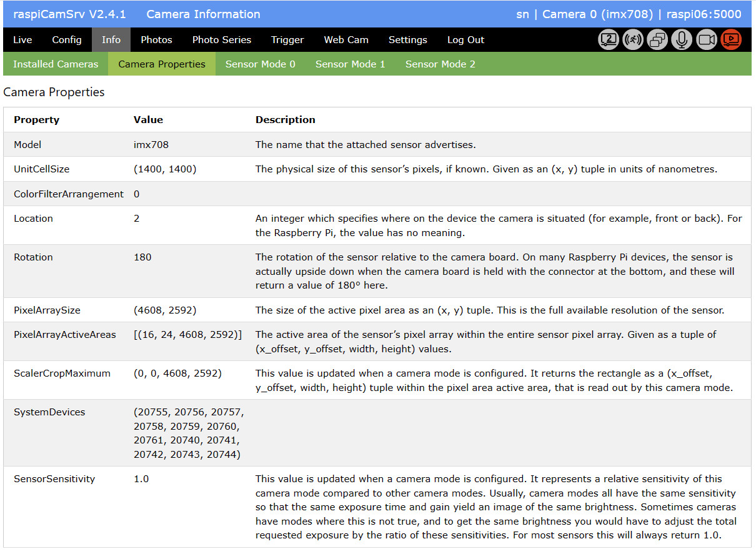The width and height of the screenshot is (756, 554).
Task: Click the motion detection running-person icon
Action: [633, 40]
